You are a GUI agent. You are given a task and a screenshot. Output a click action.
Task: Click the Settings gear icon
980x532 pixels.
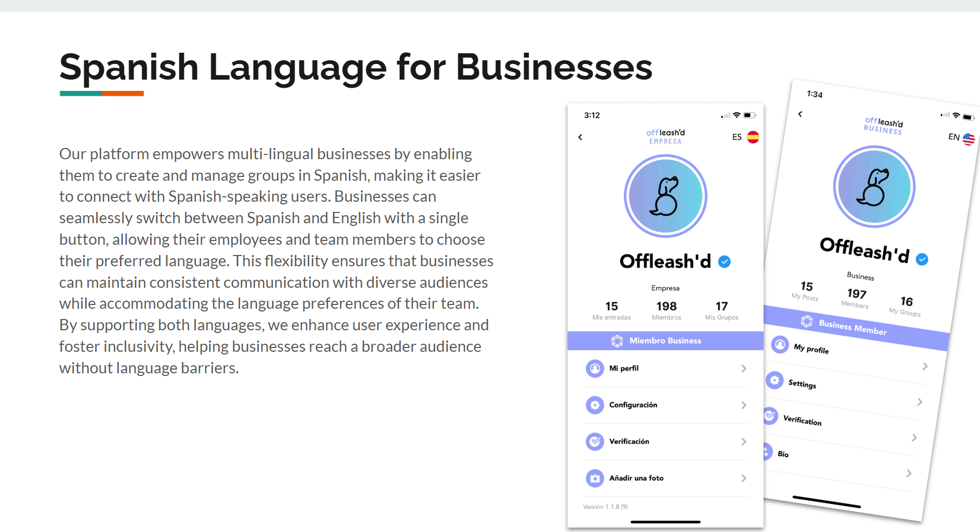coord(775,380)
